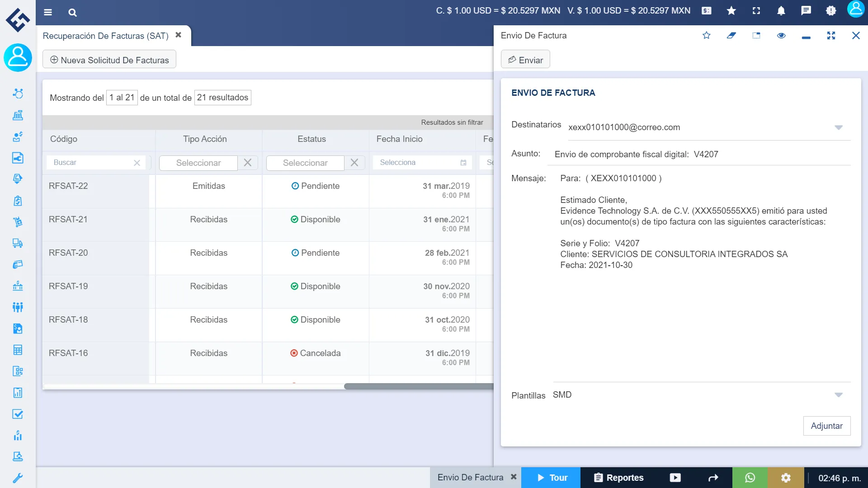Click the horizontal table scrollbar

418,386
